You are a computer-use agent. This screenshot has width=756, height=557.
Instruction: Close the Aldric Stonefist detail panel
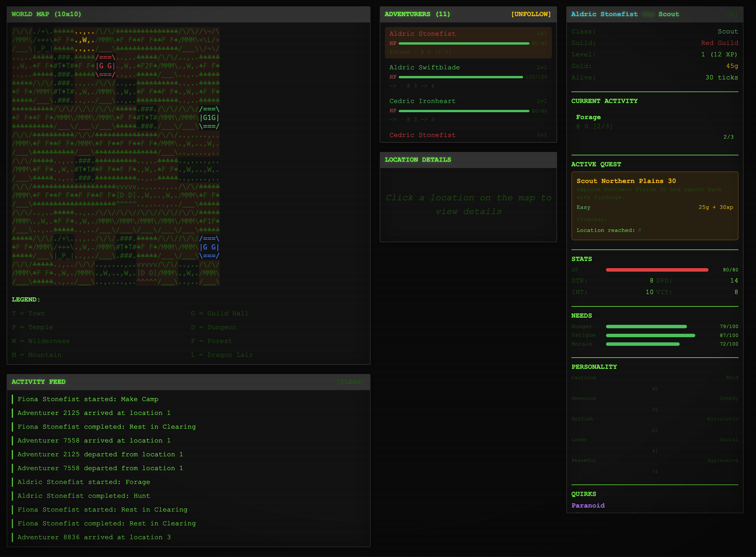732,14
